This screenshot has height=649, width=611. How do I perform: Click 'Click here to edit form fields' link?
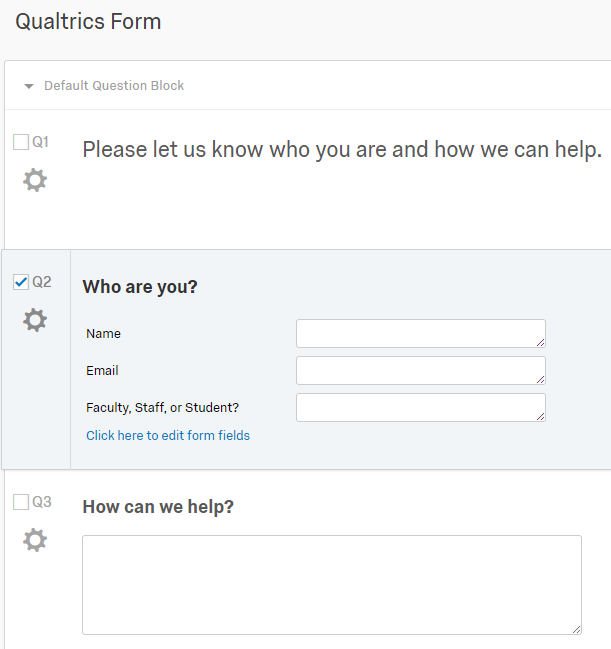[168, 435]
